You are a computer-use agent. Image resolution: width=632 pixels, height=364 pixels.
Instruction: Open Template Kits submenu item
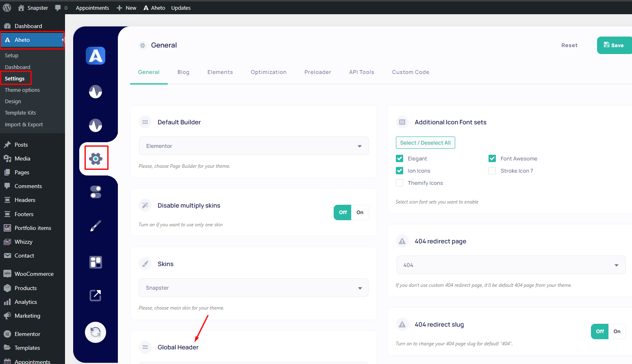20,113
